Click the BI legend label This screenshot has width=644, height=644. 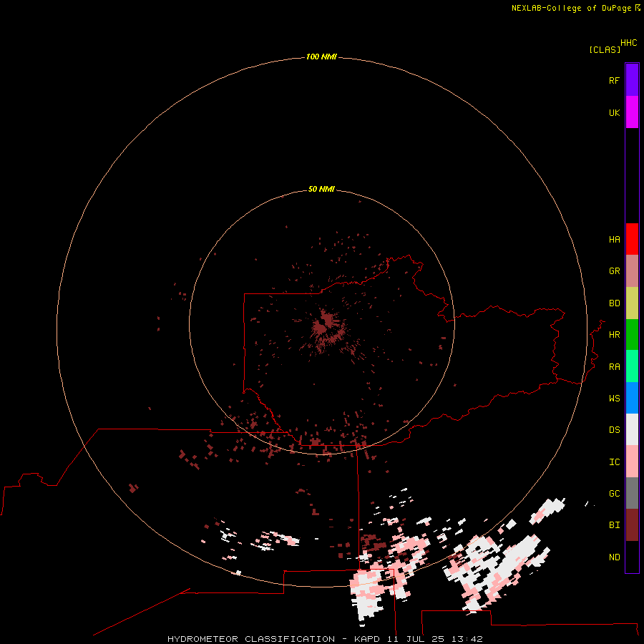coord(614,525)
